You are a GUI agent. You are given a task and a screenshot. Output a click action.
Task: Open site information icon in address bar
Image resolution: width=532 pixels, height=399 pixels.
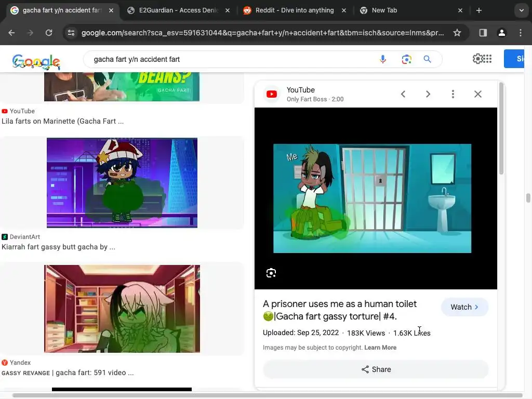[x=71, y=33]
